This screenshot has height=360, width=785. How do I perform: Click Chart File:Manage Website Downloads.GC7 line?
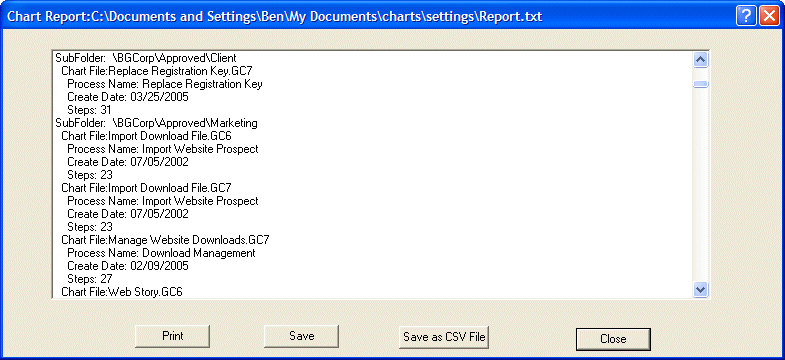[x=165, y=240]
